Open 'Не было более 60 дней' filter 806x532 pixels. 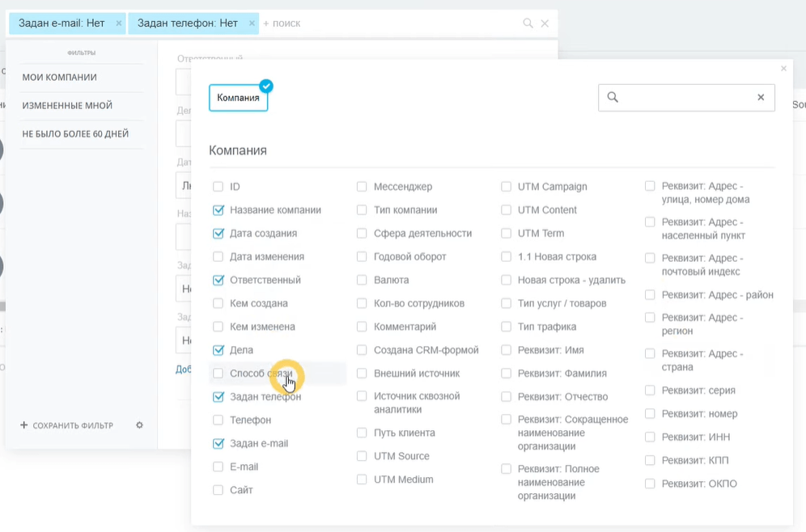click(75, 133)
